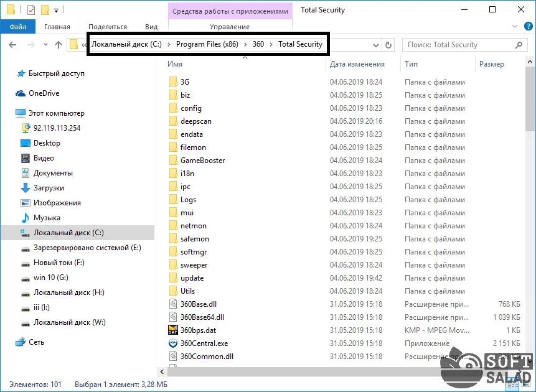Click the Back navigation arrow
This screenshot has width=536, height=392.
pos(12,45)
